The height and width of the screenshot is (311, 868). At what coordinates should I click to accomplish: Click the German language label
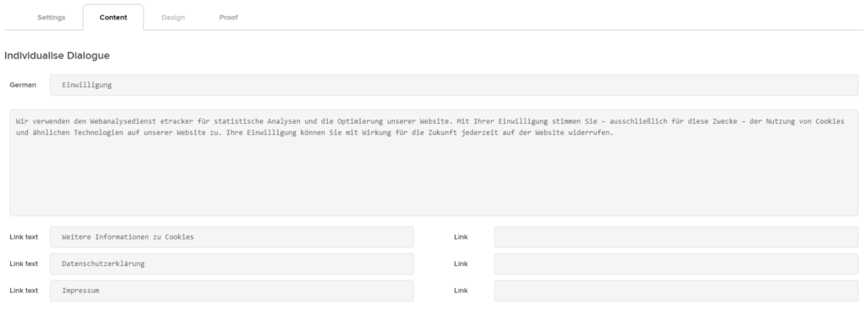point(23,86)
